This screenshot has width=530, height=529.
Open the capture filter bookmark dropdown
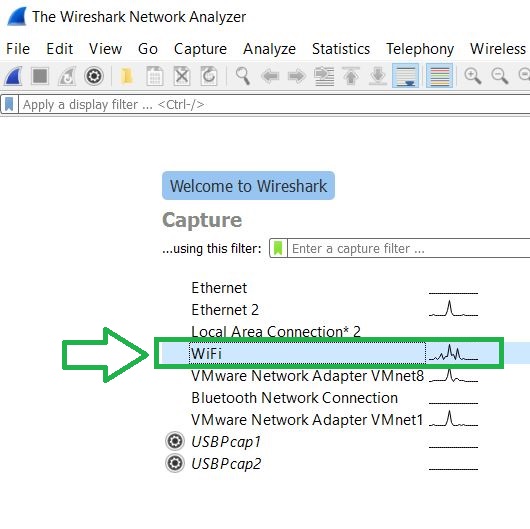278,248
